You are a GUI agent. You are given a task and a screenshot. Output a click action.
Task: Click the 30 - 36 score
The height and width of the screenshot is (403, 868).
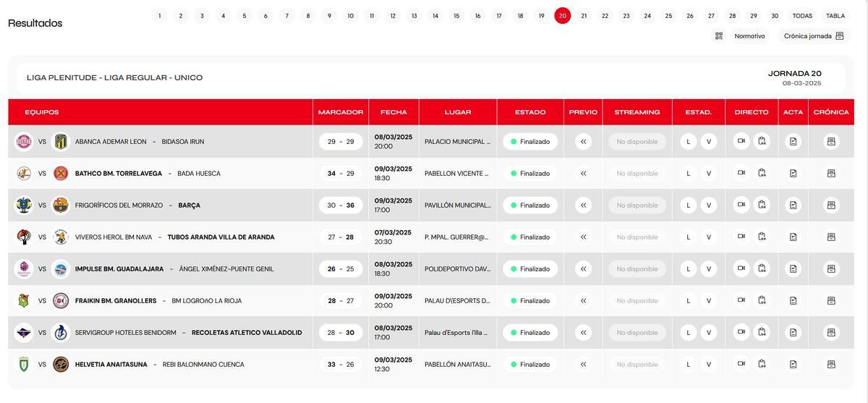pyautogui.click(x=341, y=205)
